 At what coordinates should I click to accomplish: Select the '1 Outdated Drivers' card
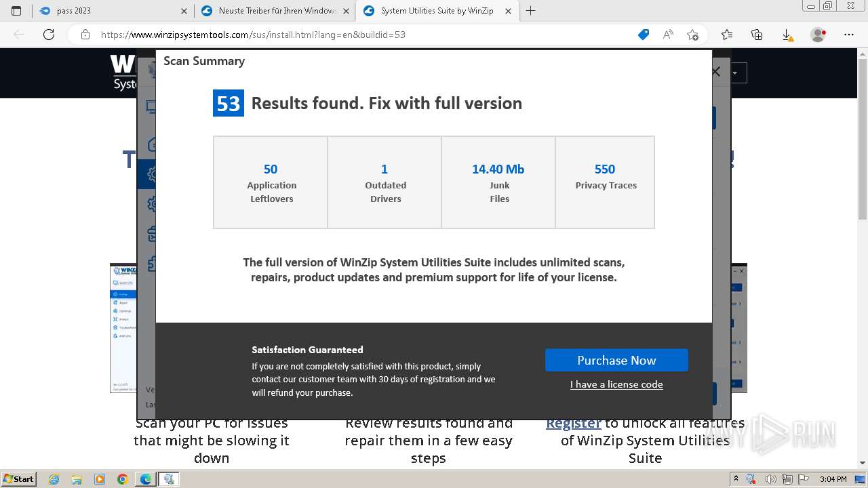pyautogui.click(x=384, y=182)
